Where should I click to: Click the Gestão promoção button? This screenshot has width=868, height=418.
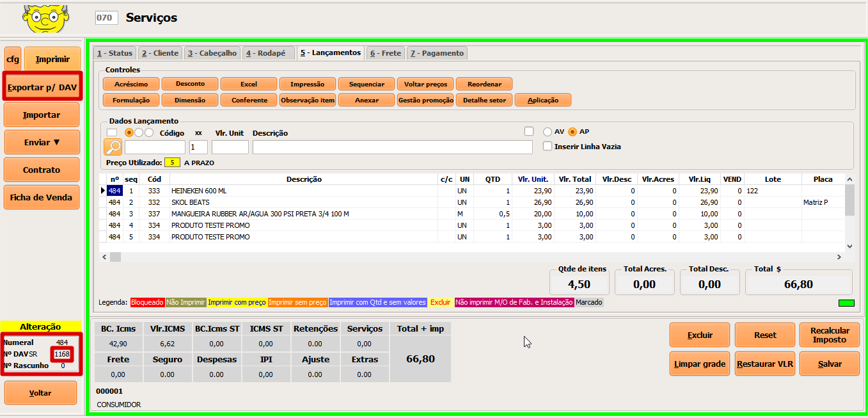[425, 100]
